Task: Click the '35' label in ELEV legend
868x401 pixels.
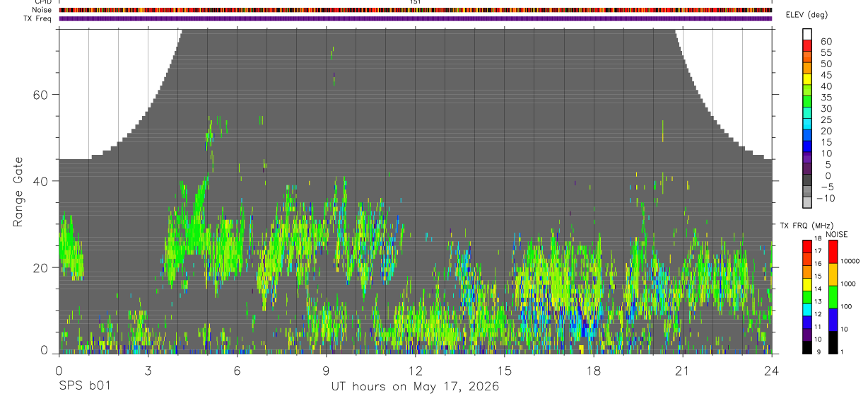Action: coord(826,98)
